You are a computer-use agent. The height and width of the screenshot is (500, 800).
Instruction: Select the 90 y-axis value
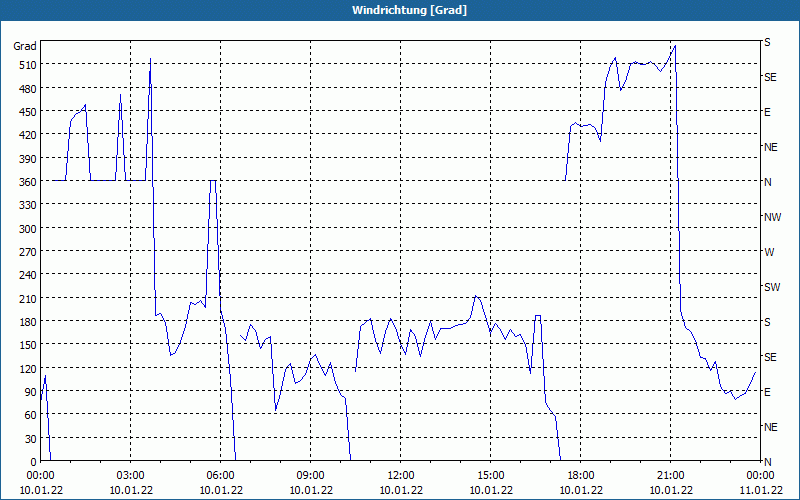(31, 392)
